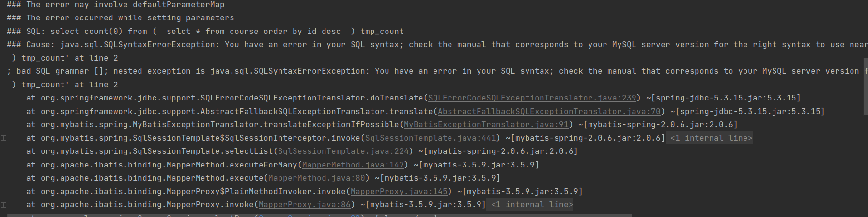This screenshot has width=868, height=217.
Task: Click the '### Cause: java.sql.SQLSyntaxErrorException' line
Action: 437,45
